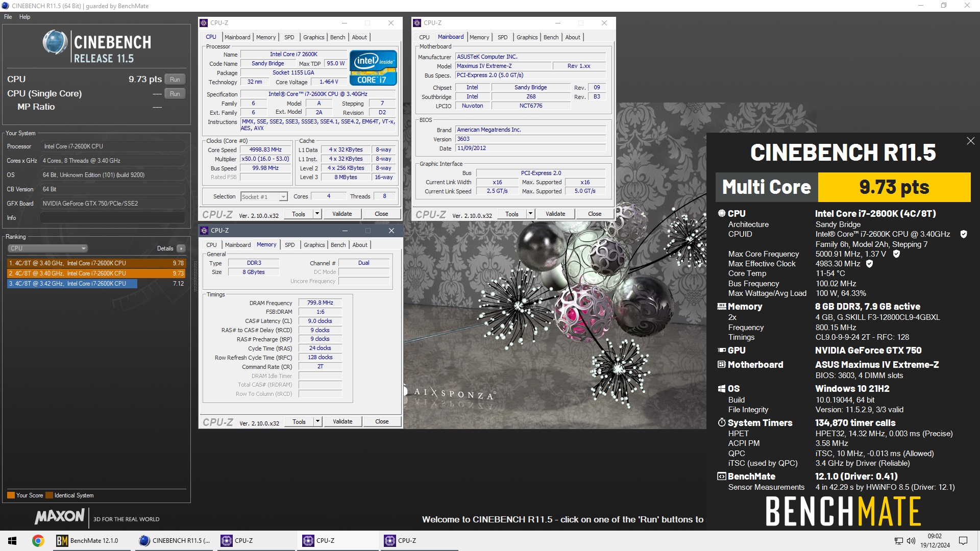980x551 pixels.
Task: Click the CPU chip icon in BenchMate panel
Action: tap(721, 213)
